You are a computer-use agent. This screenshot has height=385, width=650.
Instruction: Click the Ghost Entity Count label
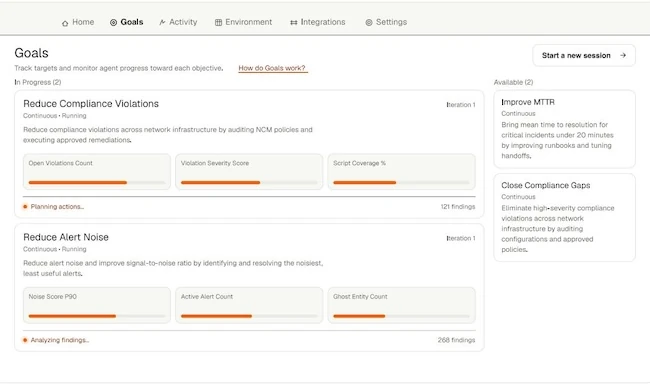pyautogui.click(x=360, y=297)
